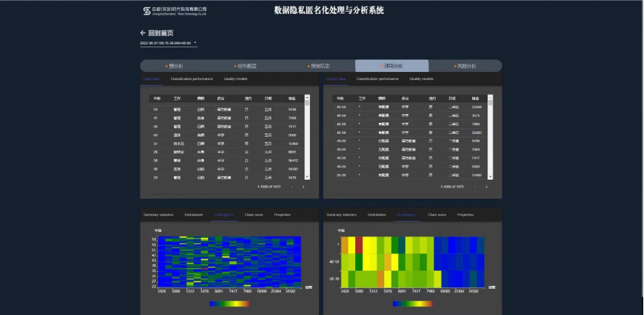644x315 pixels.
Task: Open the 任务配置 step tab
Action: tap(245, 65)
